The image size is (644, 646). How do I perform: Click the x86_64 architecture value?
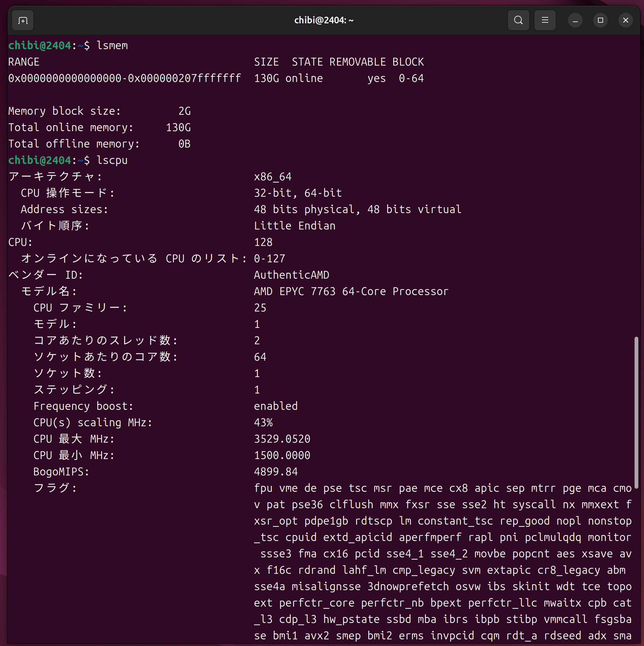point(273,177)
